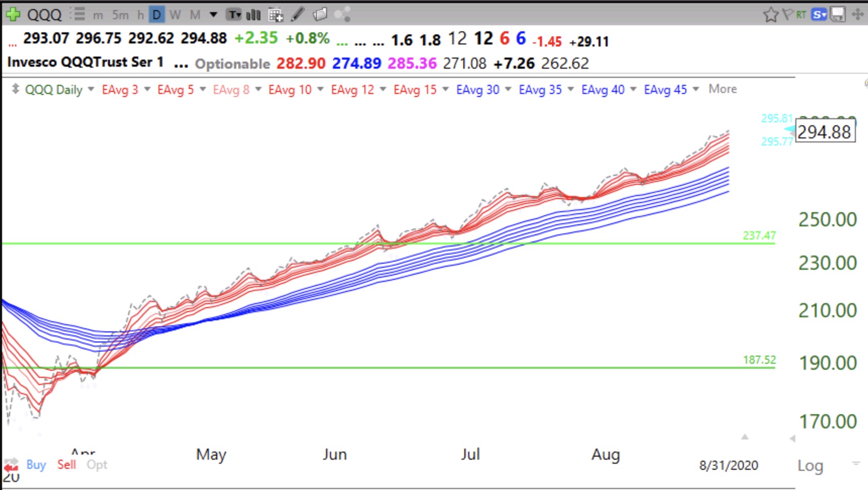
Task: Click the floppy disk save icon
Action: [838, 15]
